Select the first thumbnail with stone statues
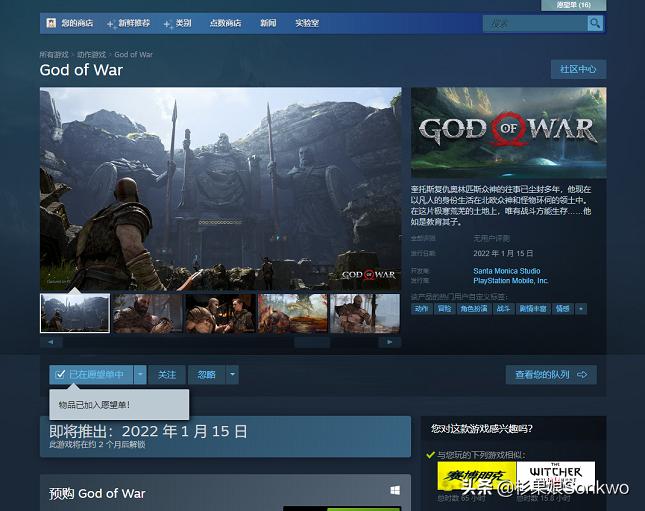645x511 pixels. coord(75,313)
